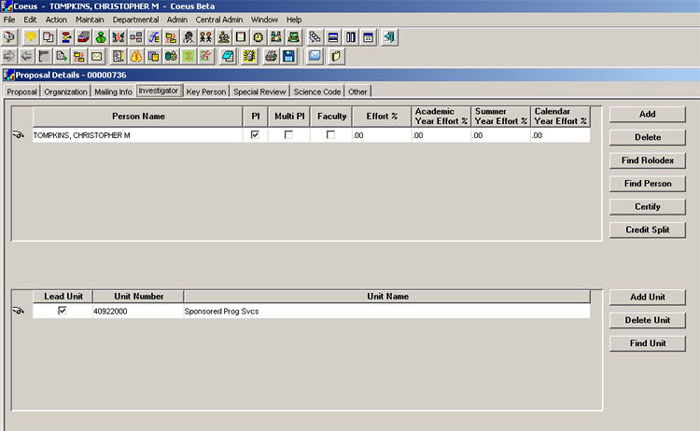The height and width of the screenshot is (431, 700).
Task: Toggle the PI checkbox for Tompkins
Action: (x=255, y=134)
